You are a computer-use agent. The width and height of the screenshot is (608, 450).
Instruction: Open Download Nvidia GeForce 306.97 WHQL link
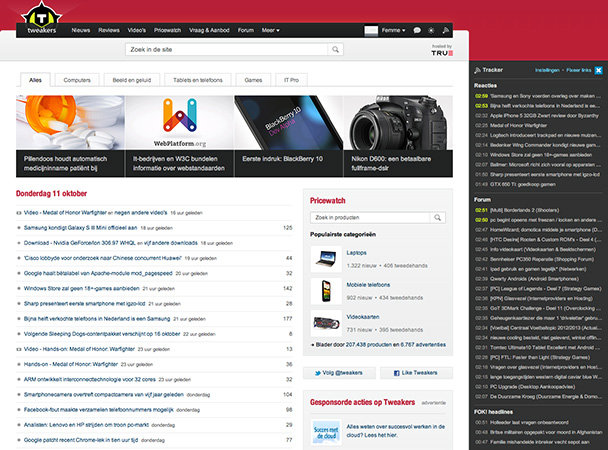(x=79, y=243)
